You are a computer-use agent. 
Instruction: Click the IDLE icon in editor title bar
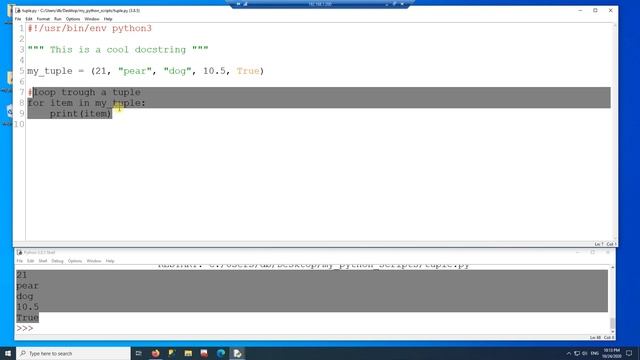18,10
